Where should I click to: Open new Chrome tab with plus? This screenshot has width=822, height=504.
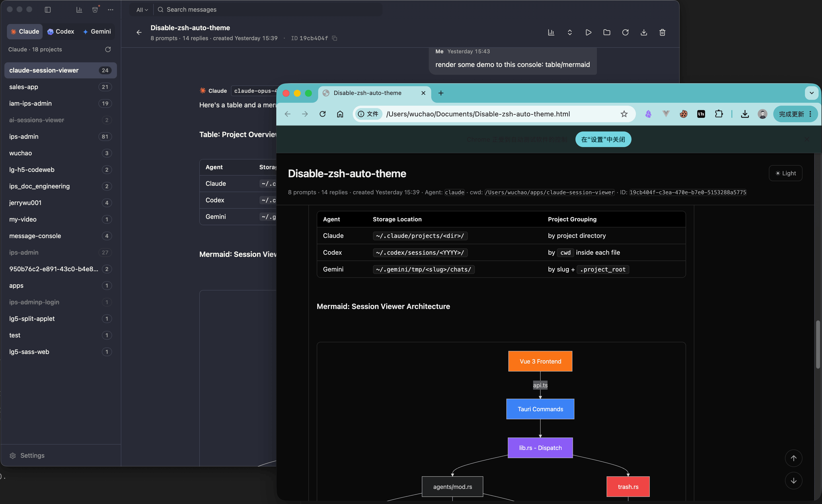tap(441, 93)
